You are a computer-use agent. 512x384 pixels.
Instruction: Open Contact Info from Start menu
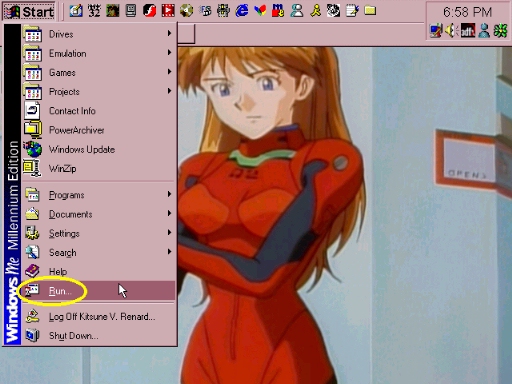pos(99,111)
